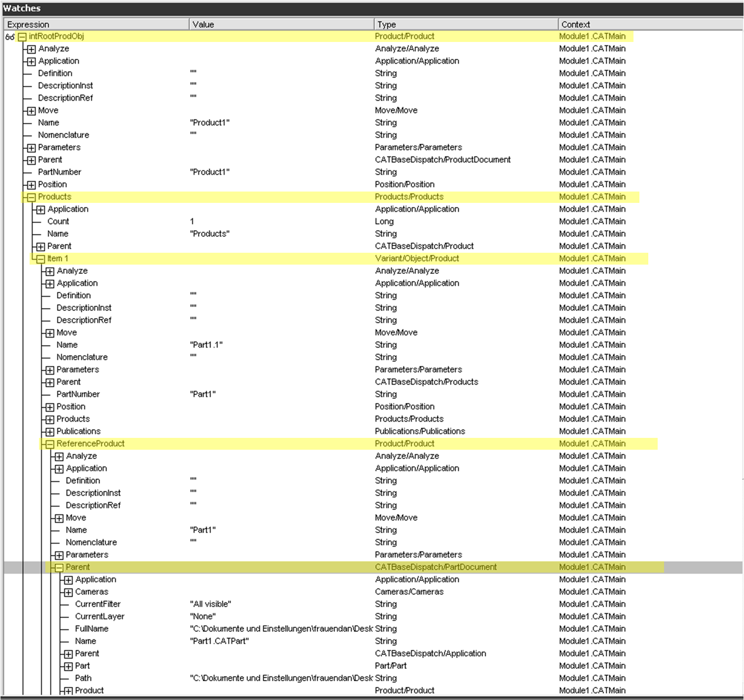Expand the Part node of type Part/Part

coord(69,666)
